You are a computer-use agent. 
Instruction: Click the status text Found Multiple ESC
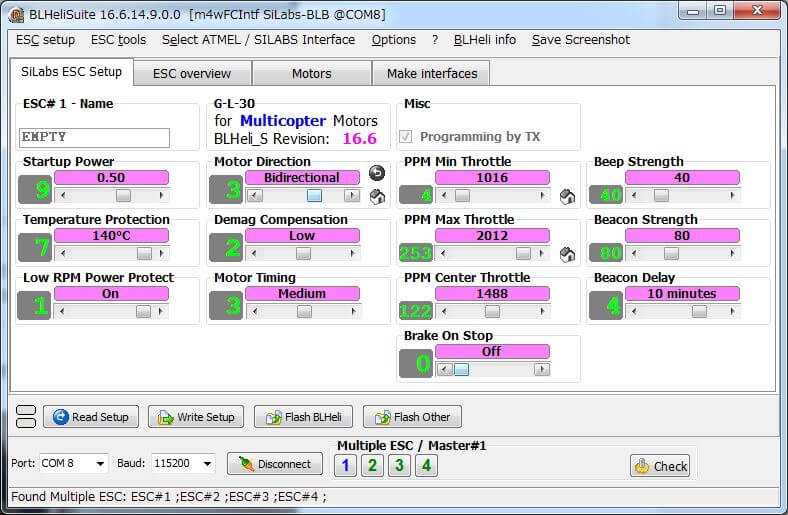point(168,496)
